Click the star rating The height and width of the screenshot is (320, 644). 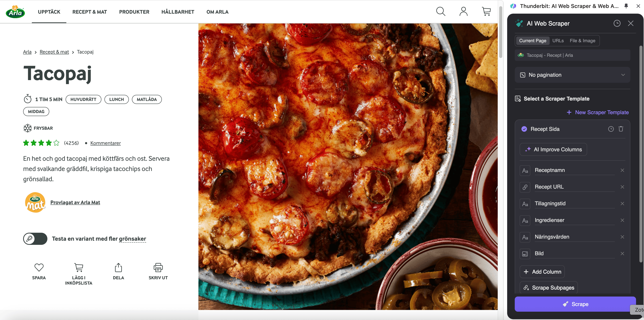(x=41, y=143)
